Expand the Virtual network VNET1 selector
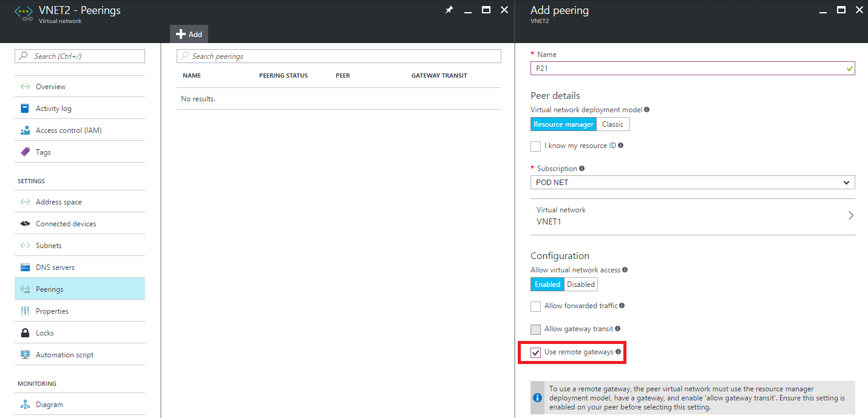 [692, 216]
